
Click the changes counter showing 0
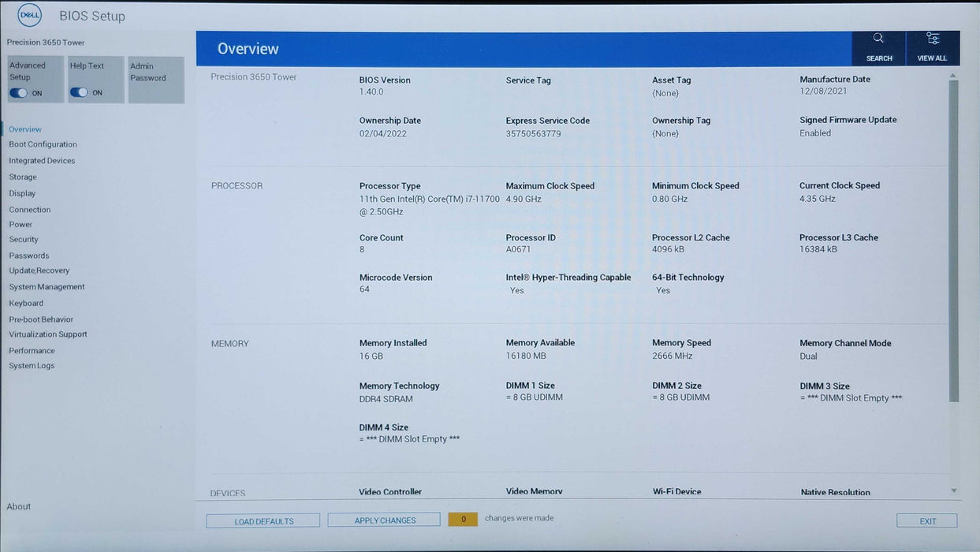click(x=463, y=519)
